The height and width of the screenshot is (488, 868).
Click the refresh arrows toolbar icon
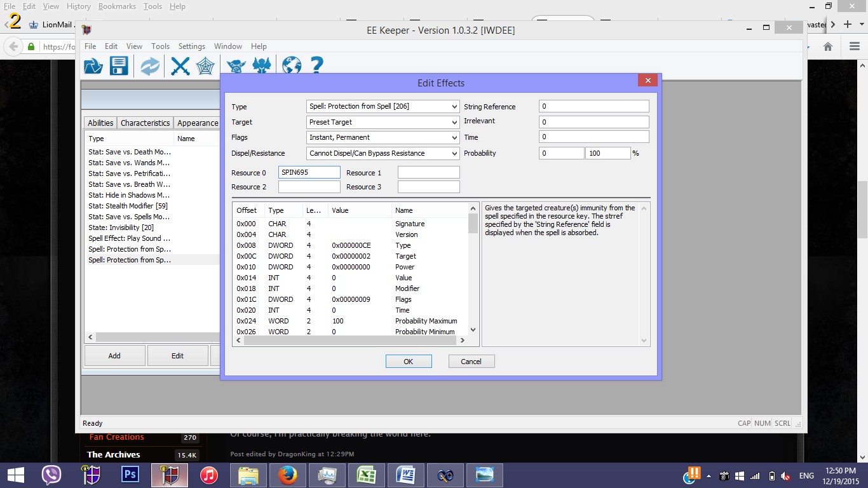click(x=150, y=65)
